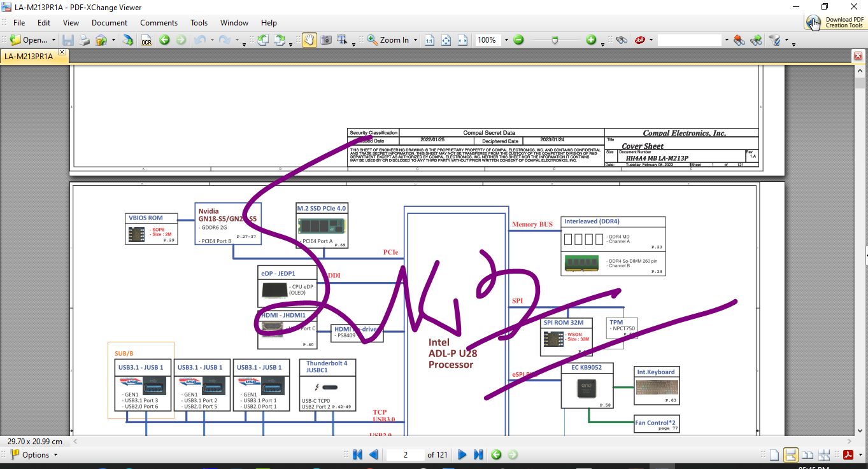Go to the next page
Screen dimensions: 868x469
pos(462,454)
